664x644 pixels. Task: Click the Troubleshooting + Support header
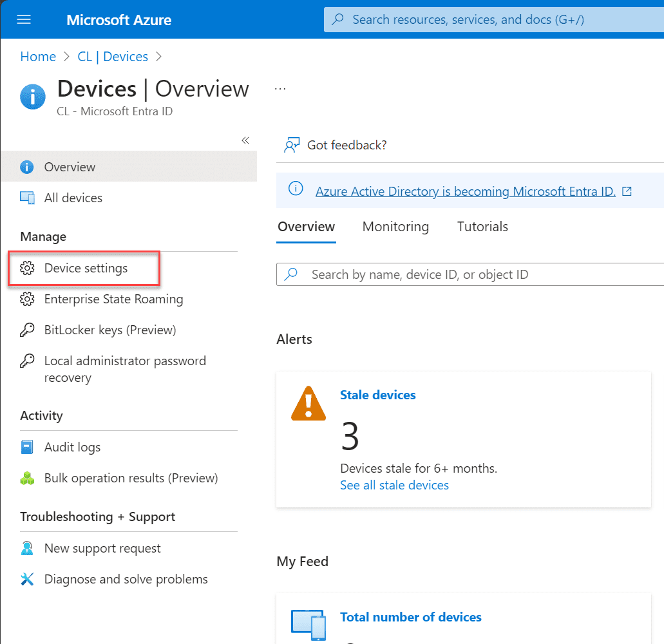[x=98, y=517]
